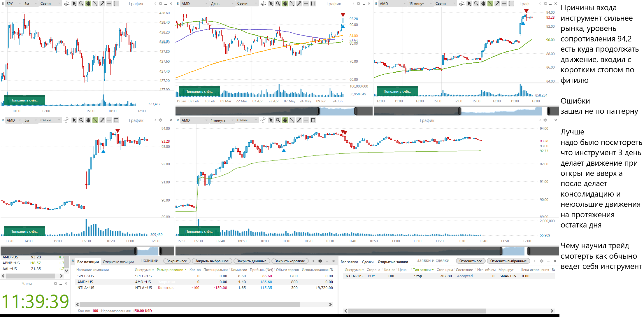Pick the arrow drawing tool in SPY chart
The image size is (644, 317).
coord(102,3)
